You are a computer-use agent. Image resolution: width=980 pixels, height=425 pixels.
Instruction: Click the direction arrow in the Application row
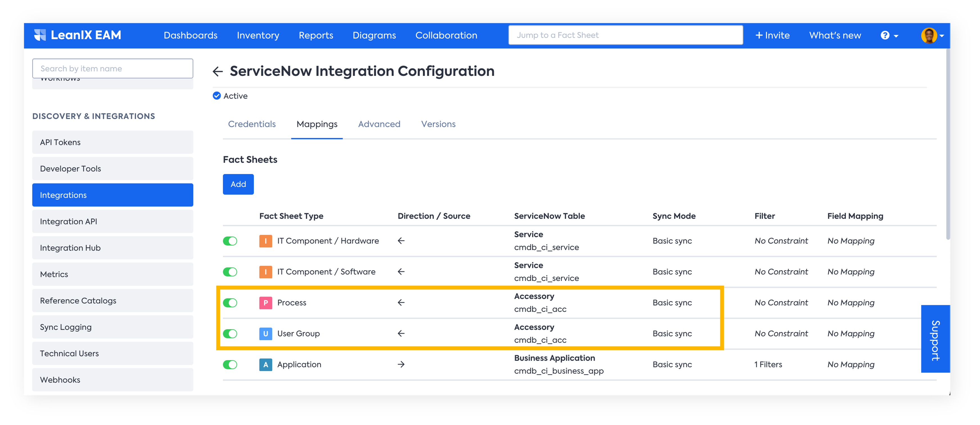pos(401,364)
